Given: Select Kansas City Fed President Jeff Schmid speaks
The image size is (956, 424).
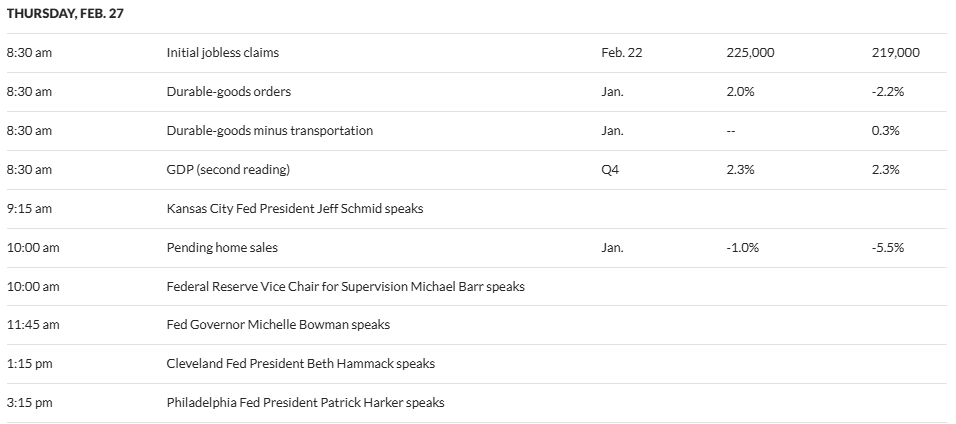Looking at the screenshot, I should click(x=294, y=209).
